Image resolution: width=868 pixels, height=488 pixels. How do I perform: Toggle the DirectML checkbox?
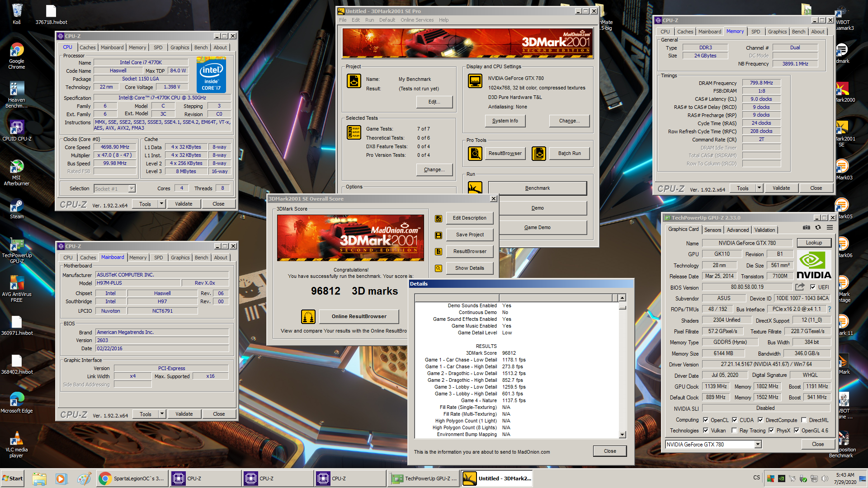[804, 420]
